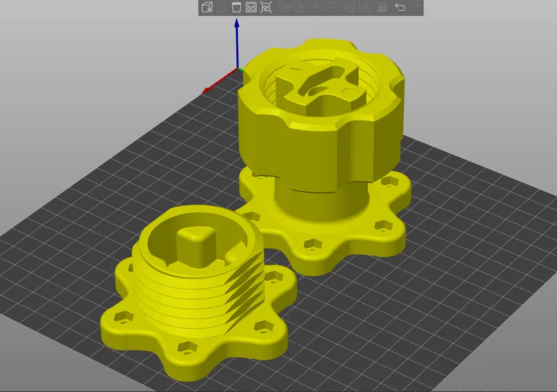Click the Split to parts icon
Image resolution: width=557 pixels, height=392 pixels.
[364, 7]
